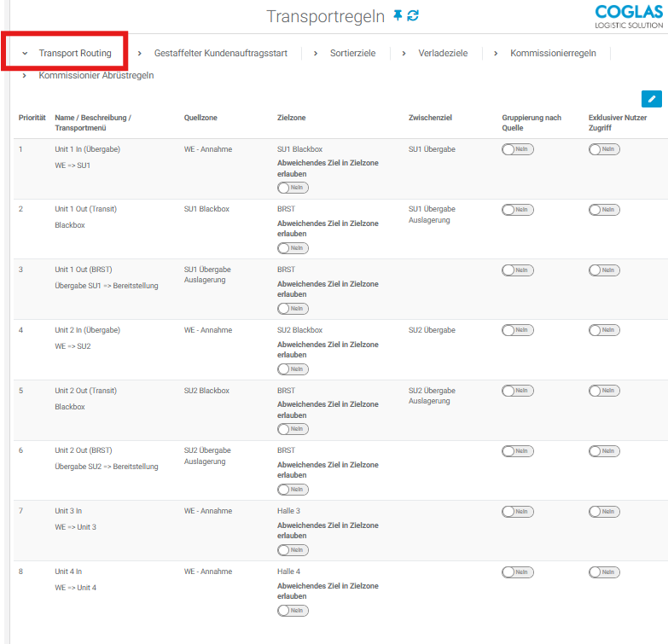668x644 pixels.
Task: Expand the Sortierziele section chevron
Action: pyautogui.click(x=316, y=54)
